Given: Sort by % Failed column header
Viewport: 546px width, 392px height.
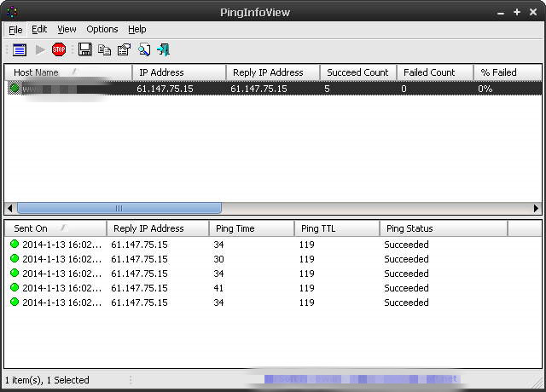Looking at the screenshot, I should pos(508,72).
